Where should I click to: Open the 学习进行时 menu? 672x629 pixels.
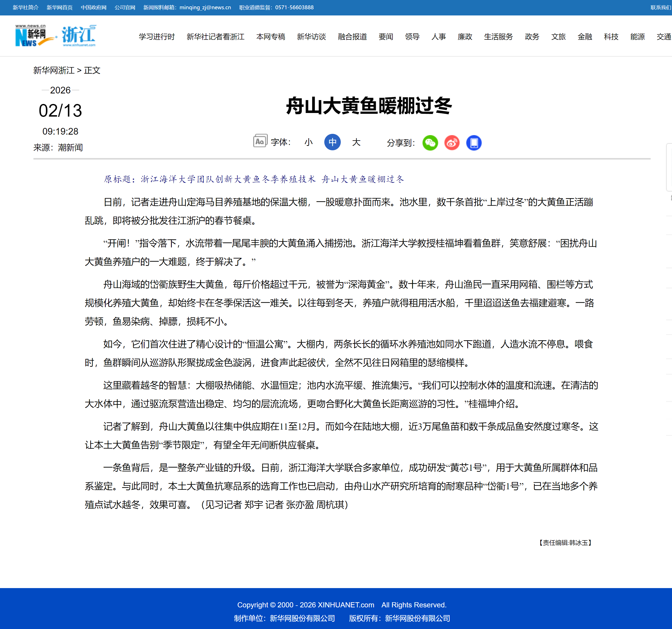click(157, 37)
